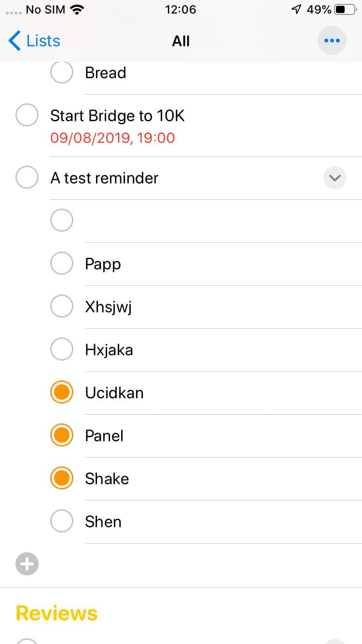Image resolution: width=362 pixels, height=644 pixels.
Task: Toggle the Shake reminder completion circle
Action: point(62,478)
